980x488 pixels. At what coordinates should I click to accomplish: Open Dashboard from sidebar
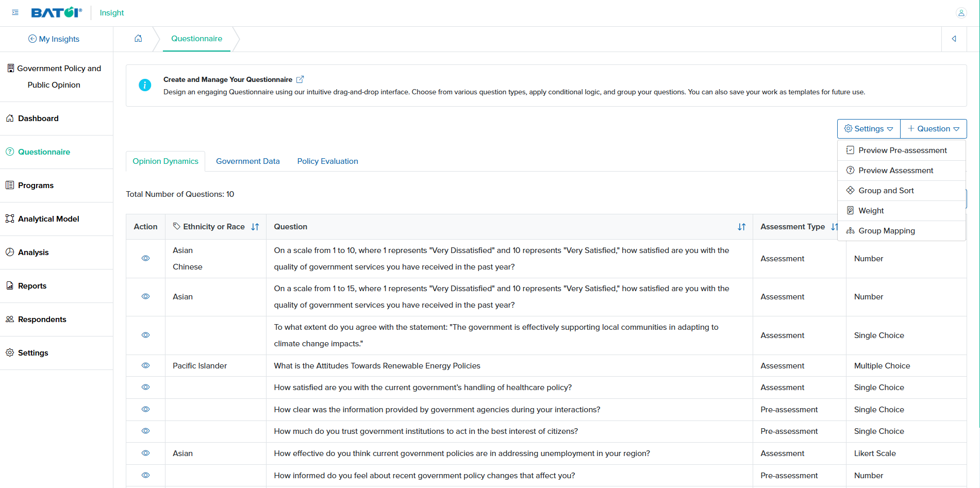pyautogui.click(x=38, y=119)
